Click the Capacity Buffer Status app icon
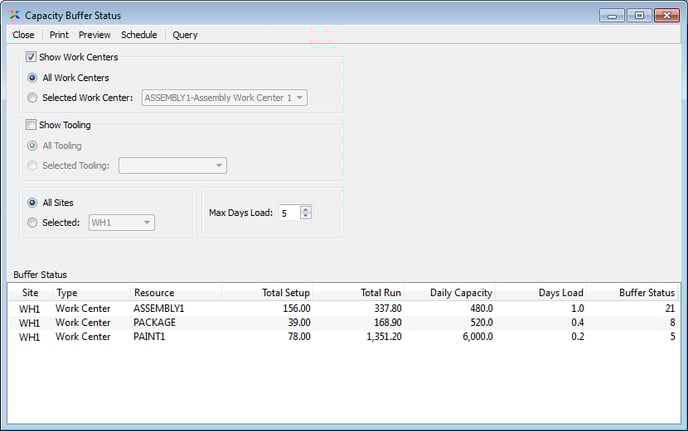This screenshot has height=431, width=688. (14, 15)
